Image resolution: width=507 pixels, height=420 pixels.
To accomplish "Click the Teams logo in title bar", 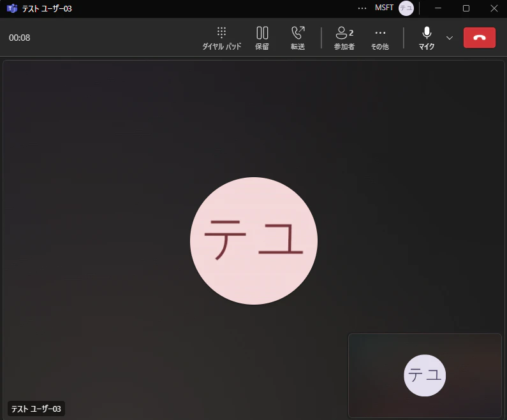I will tap(12, 8).
